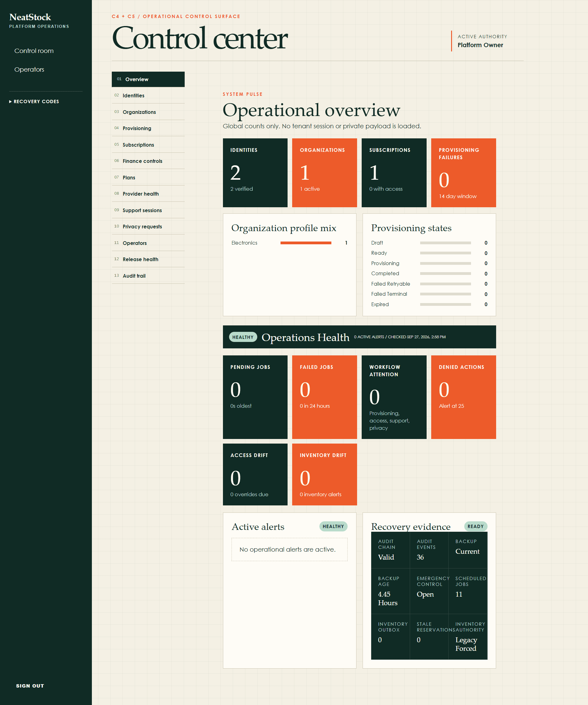Click the Provisioning Failures card
Screen dimensions: 588x705
pyautogui.click(x=463, y=173)
